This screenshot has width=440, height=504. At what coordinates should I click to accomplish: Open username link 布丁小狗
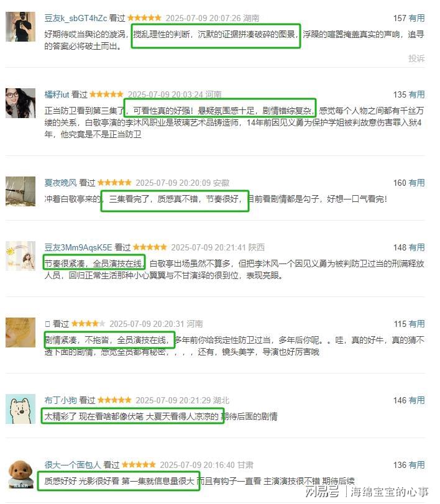[x=60, y=400]
